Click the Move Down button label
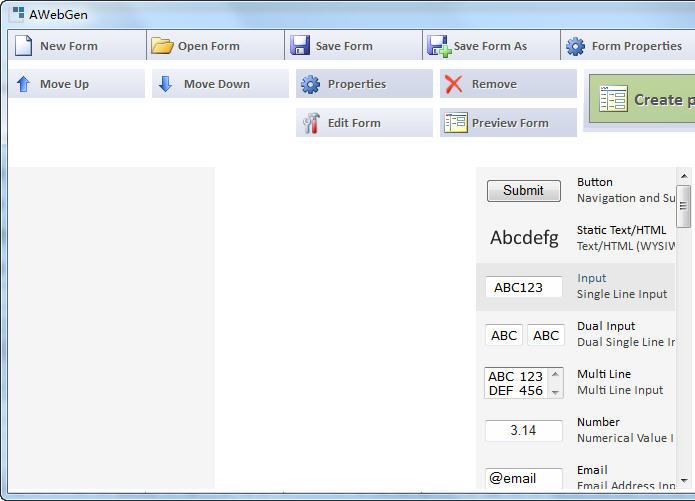 [217, 84]
